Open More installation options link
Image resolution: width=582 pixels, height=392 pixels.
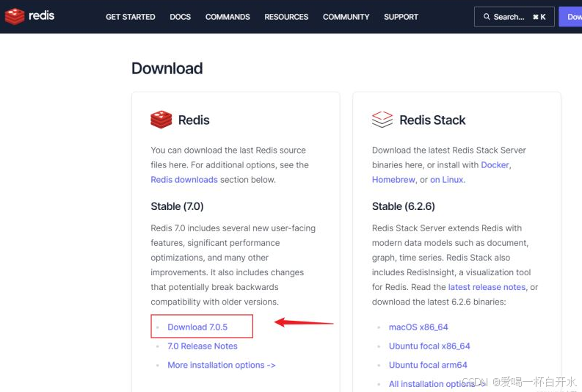(x=221, y=365)
